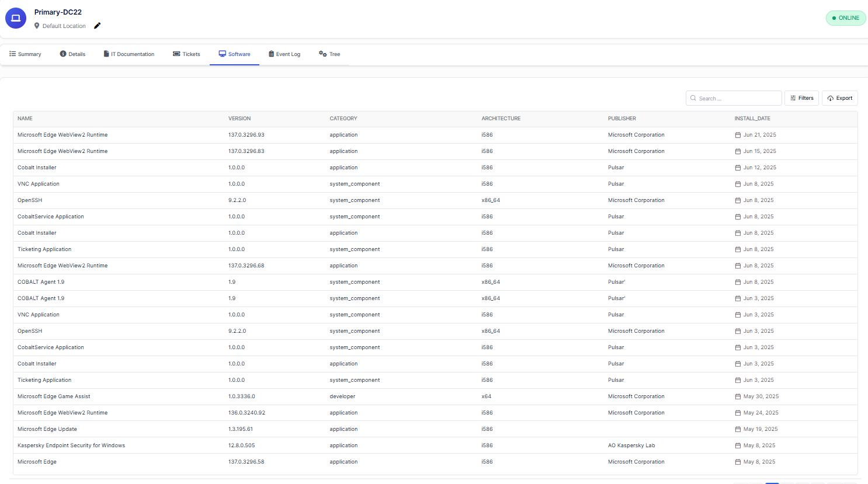Image resolution: width=868 pixels, height=484 pixels.
Task: Focus the software Search field
Action: pyautogui.click(x=734, y=98)
